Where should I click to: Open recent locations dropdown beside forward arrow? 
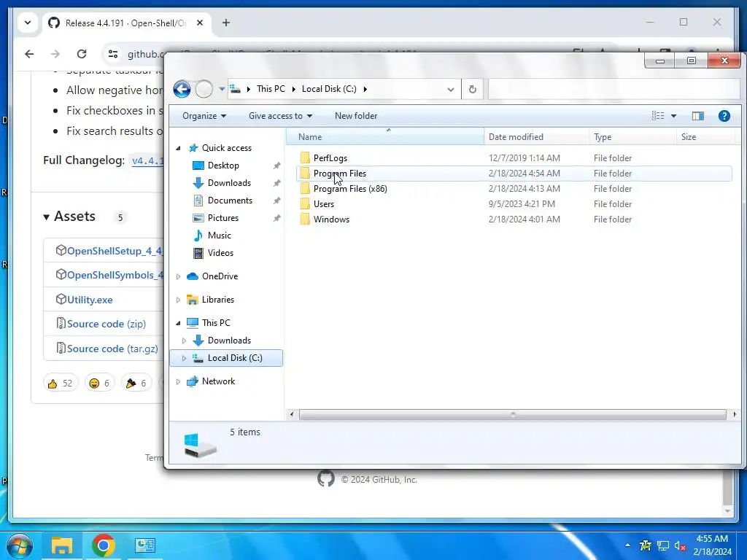tap(222, 89)
